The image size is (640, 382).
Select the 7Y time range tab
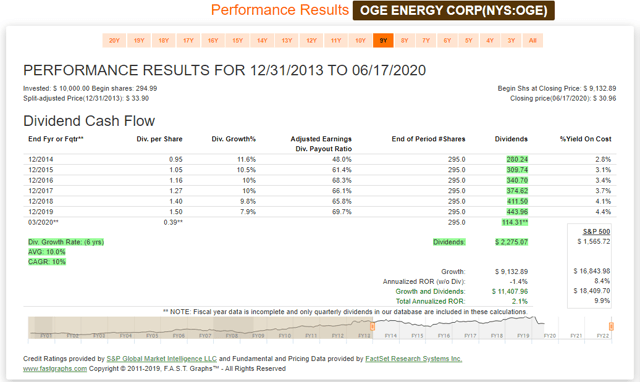426,40
